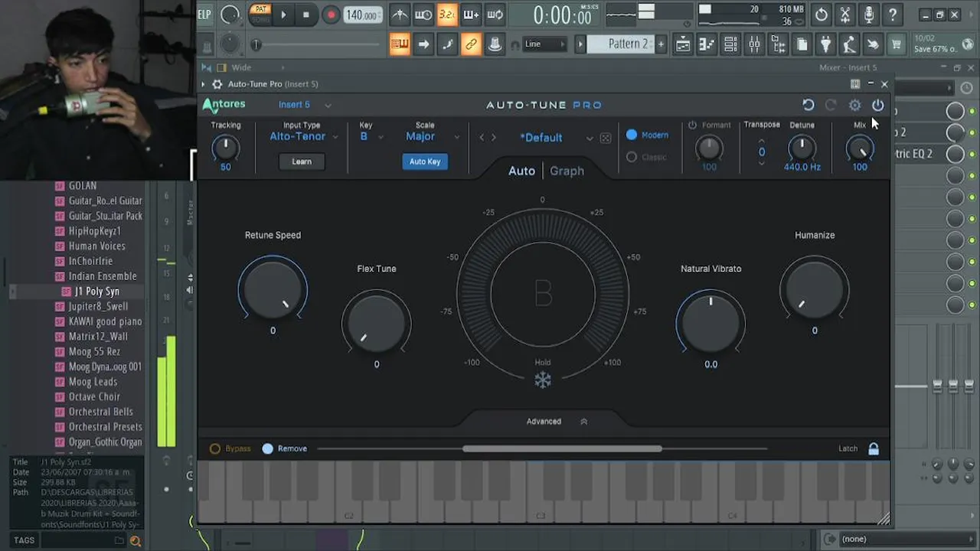Viewport: 980px width, 551px height.
Task: Toggle blend recording overdub icon
Action: click(471, 15)
